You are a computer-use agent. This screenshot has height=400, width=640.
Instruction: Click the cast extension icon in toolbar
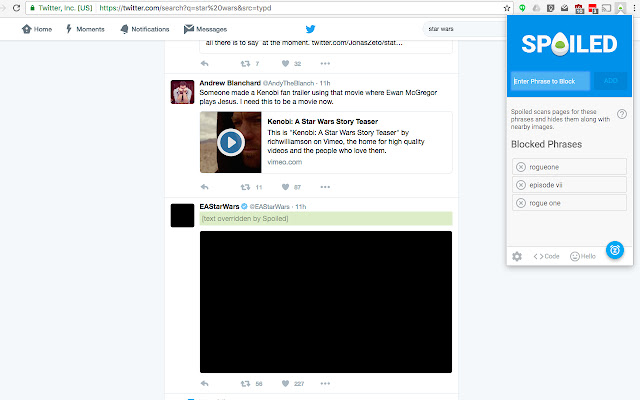pyautogui.click(x=607, y=8)
